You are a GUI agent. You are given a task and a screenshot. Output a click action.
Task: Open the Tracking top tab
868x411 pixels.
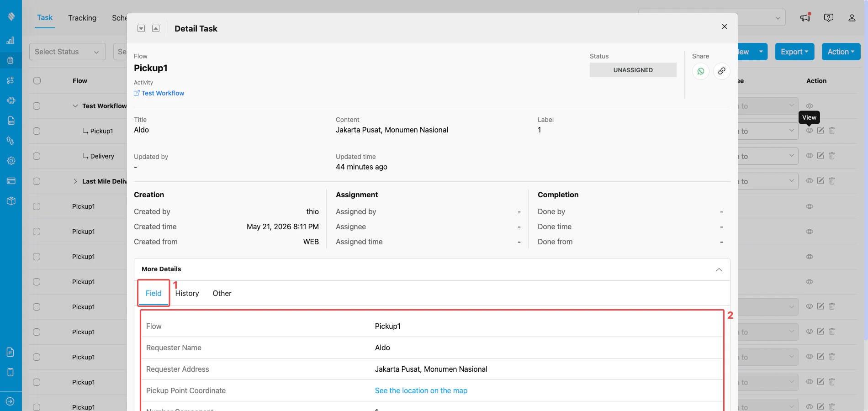pyautogui.click(x=82, y=18)
